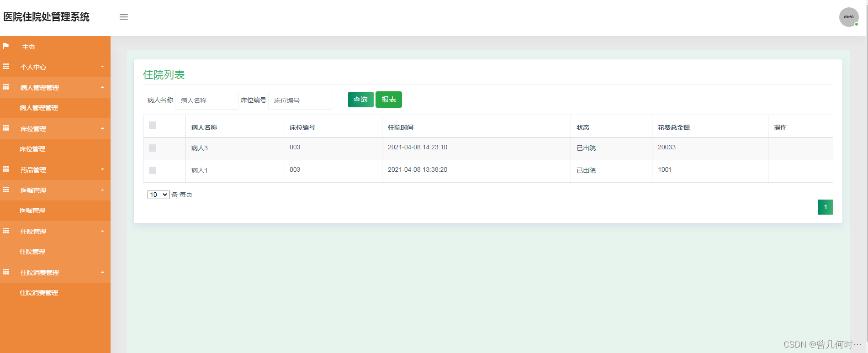Collapse the 住院管理 group arrow
This screenshot has height=353, width=868.
click(102, 231)
